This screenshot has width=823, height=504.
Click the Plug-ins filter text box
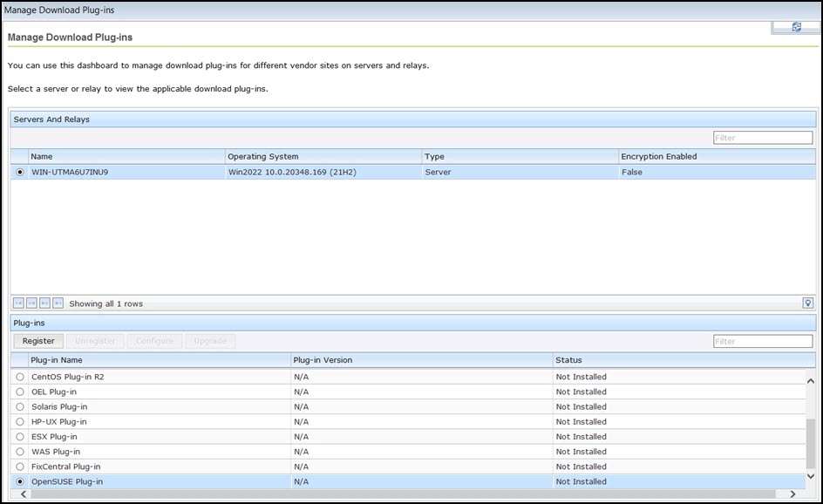click(763, 342)
